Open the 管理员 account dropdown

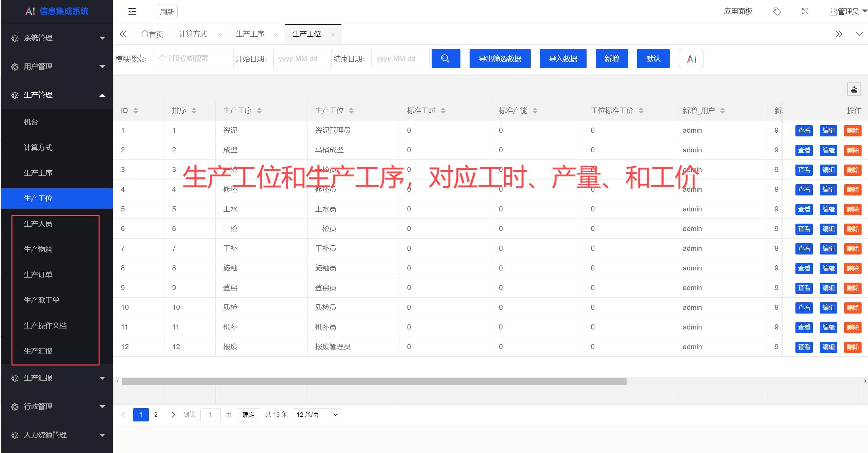tap(847, 11)
